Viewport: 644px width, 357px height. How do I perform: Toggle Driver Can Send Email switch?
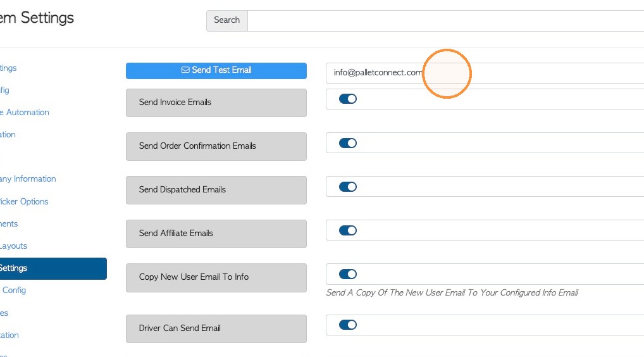point(348,325)
